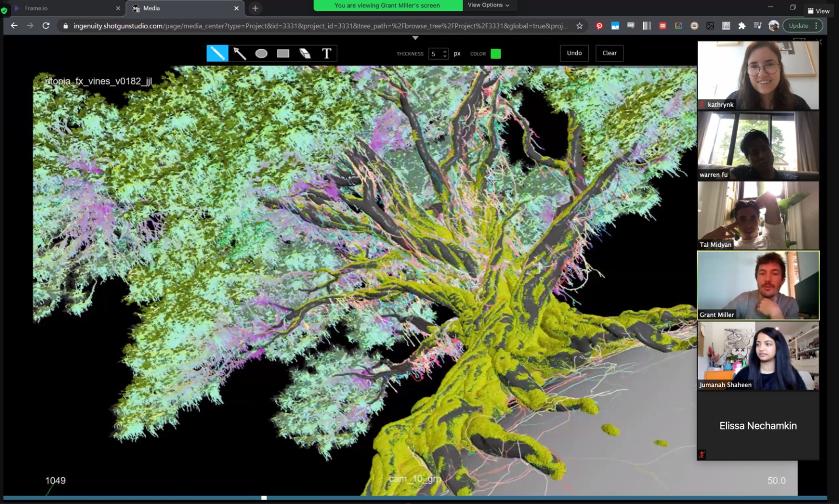This screenshot has height=504, width=839.
Task: Click the utopia_fx_vines_v0182_jjl version label
Action: point(98,81)
